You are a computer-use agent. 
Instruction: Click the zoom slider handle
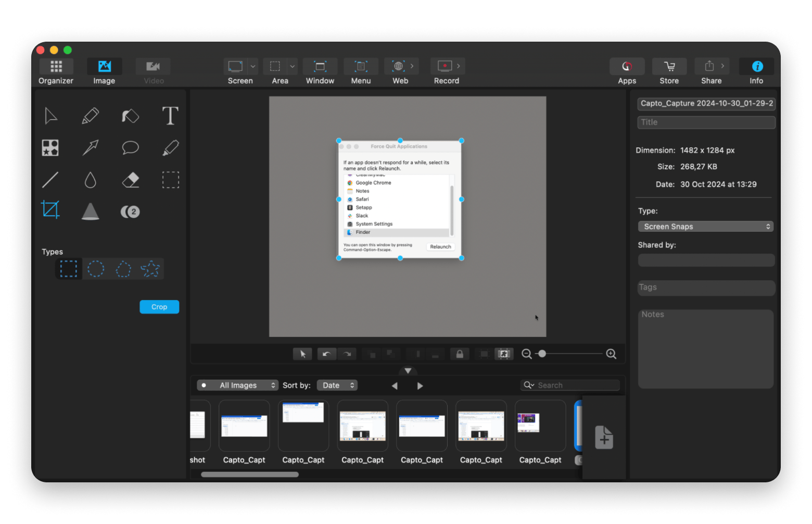(x=542, y=354)
